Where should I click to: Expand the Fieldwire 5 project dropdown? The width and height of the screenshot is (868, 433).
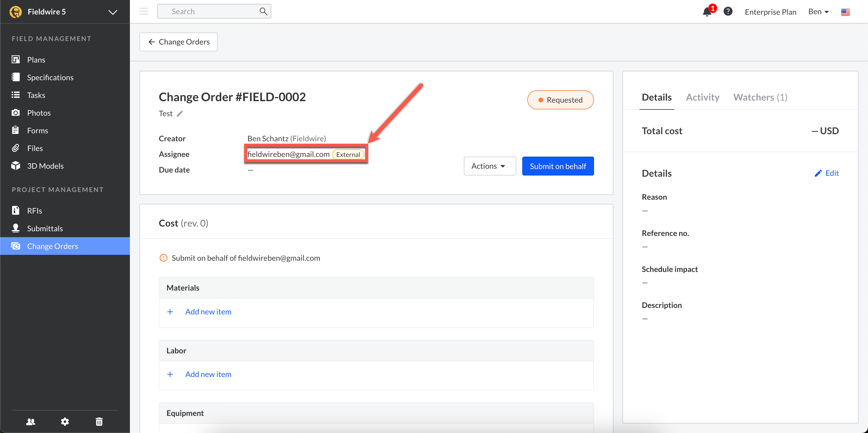pyautogui.click(x=112, y=12)
